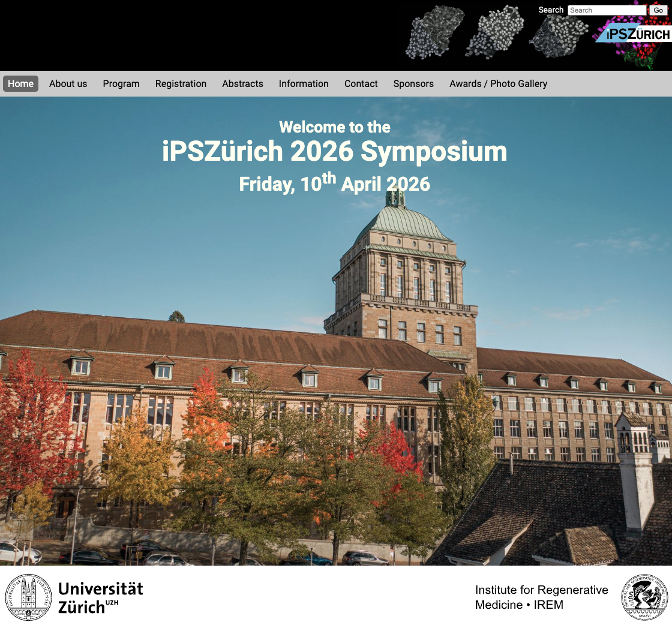This screenshot has width=672, height=625.
Task: Click the middle cell cluster image
Action: click(x=494, y=32)
